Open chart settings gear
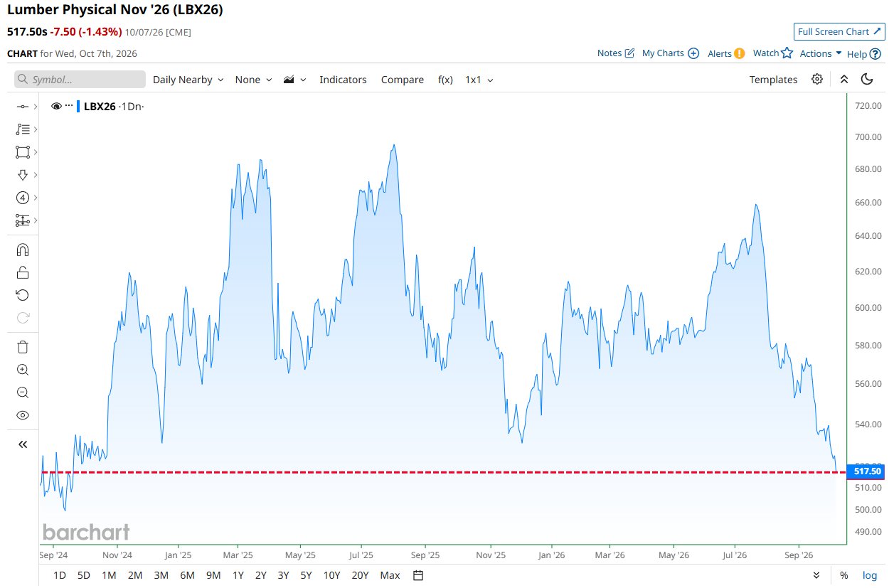This screenshot has width=889, height=588. coord(817,79)
